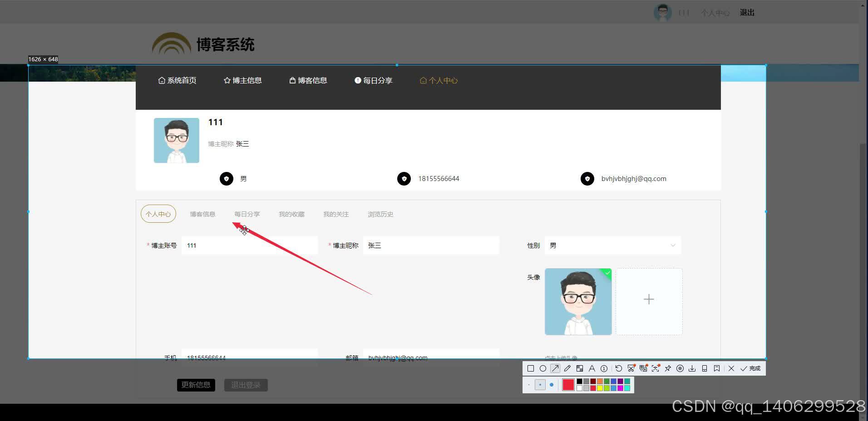Select the 个人中心 pill tab
The width and height of the screenshot is (868, 421).
pos(158,214)
